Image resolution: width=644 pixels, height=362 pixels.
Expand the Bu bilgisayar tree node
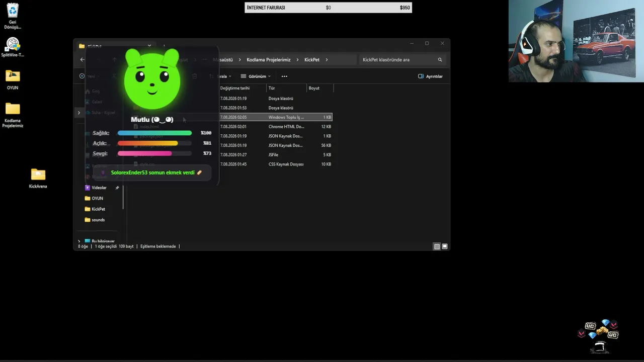click(79, 241)
